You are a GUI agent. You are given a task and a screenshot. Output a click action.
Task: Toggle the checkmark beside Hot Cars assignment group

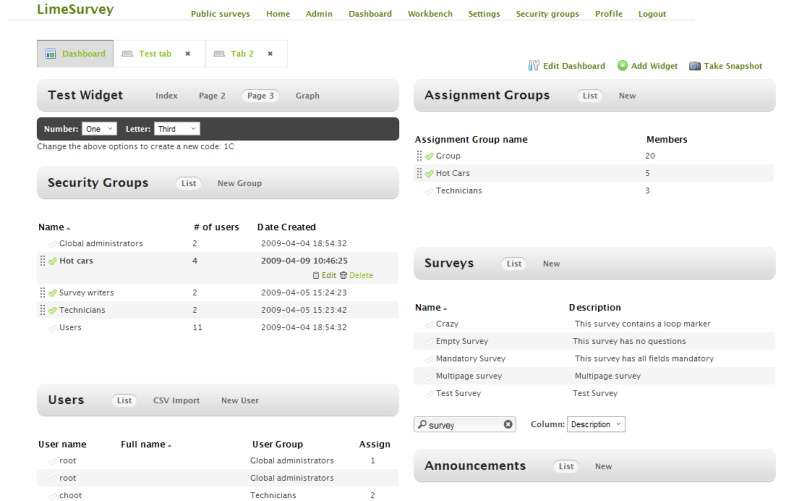point(429,174)
